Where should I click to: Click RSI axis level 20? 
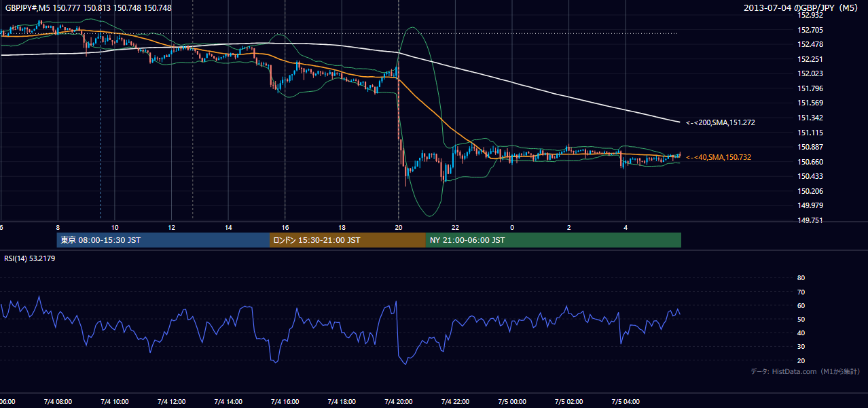(x=801, y=360)
